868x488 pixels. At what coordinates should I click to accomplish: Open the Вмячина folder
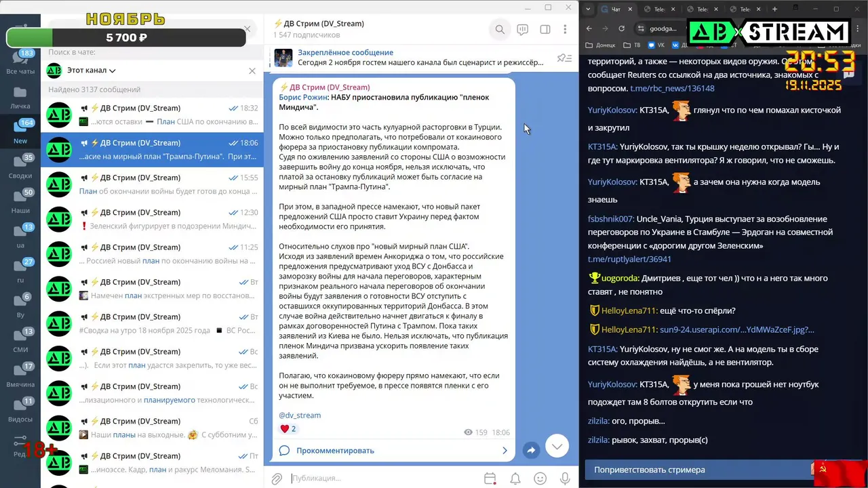(20, 376)
